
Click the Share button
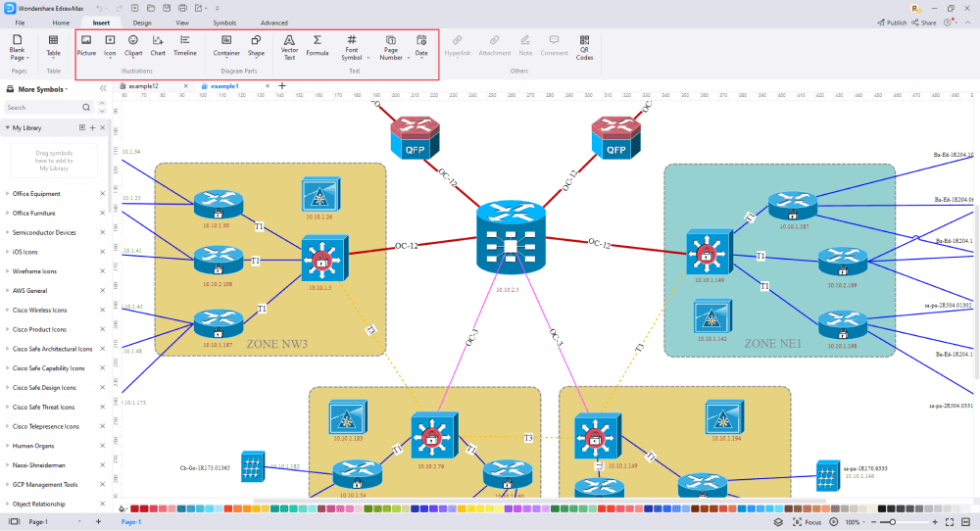click(924, 23)
